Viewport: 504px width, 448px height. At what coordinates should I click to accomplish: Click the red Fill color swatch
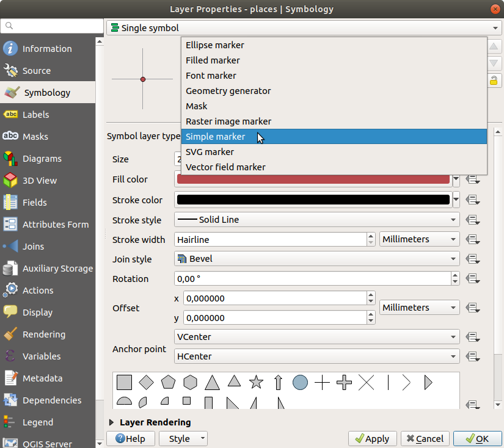coord(312,179)
